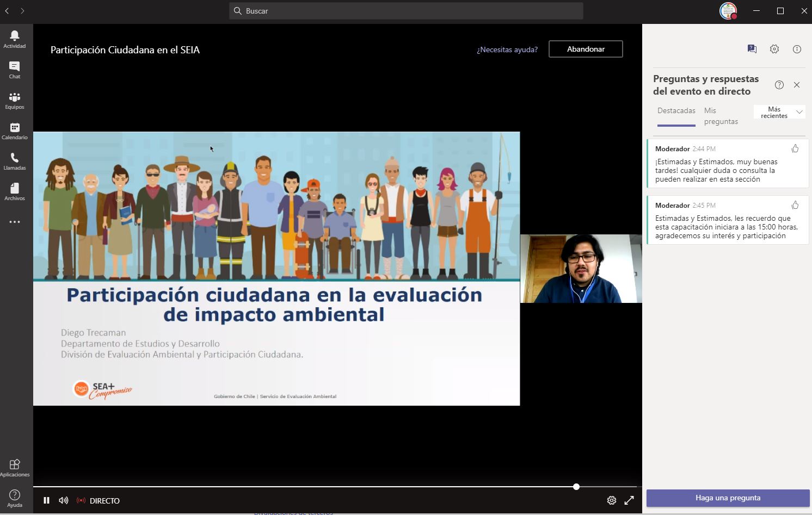Pause the live event playback
812x515 pixels.
[x=46, y=500]
